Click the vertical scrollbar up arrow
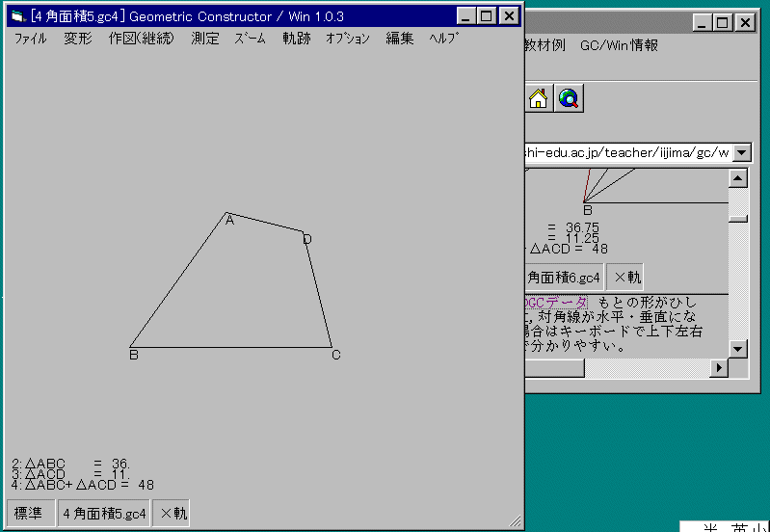Viewport: 770px width, 532px height. (x=738, y=178)
